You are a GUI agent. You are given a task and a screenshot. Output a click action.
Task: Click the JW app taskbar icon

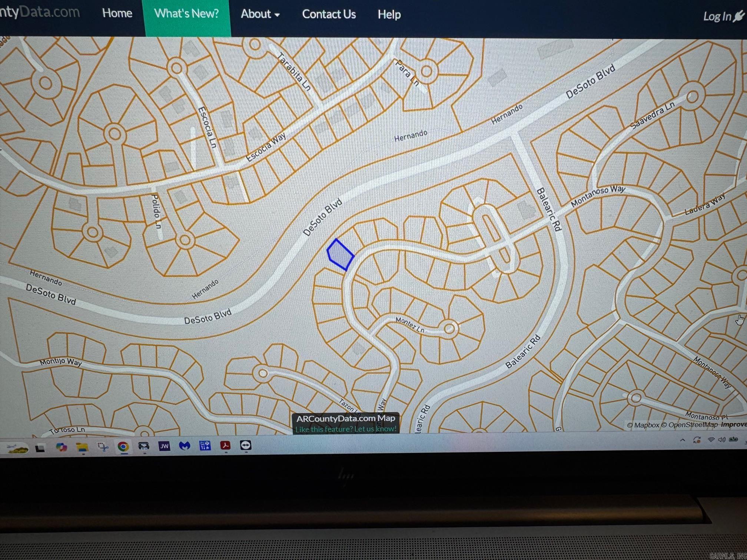pyautogui.click(x=164, y=446)
